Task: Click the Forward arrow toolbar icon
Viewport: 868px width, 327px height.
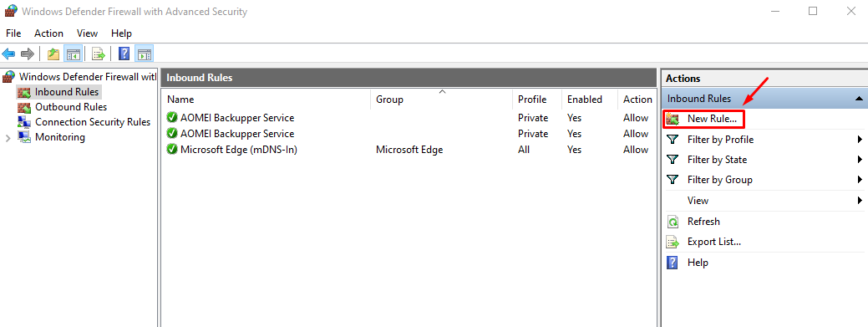Action: pos(27,54)
